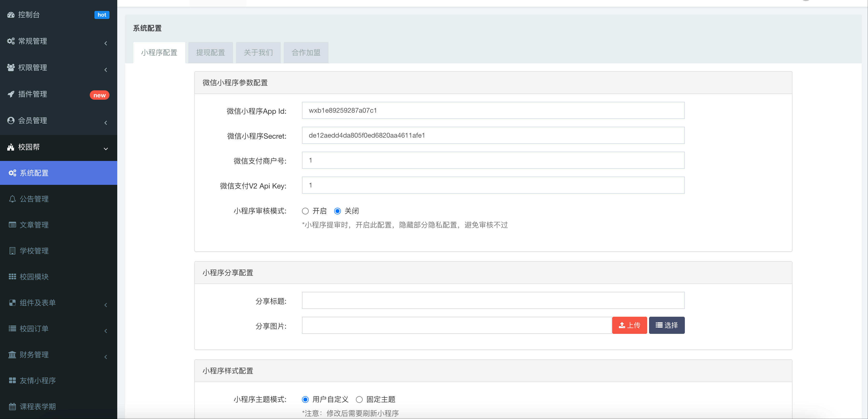The height and width of the screenshot is (419, 868).
Task: Click the red 上传 upload button
Action: coord(629,325)
